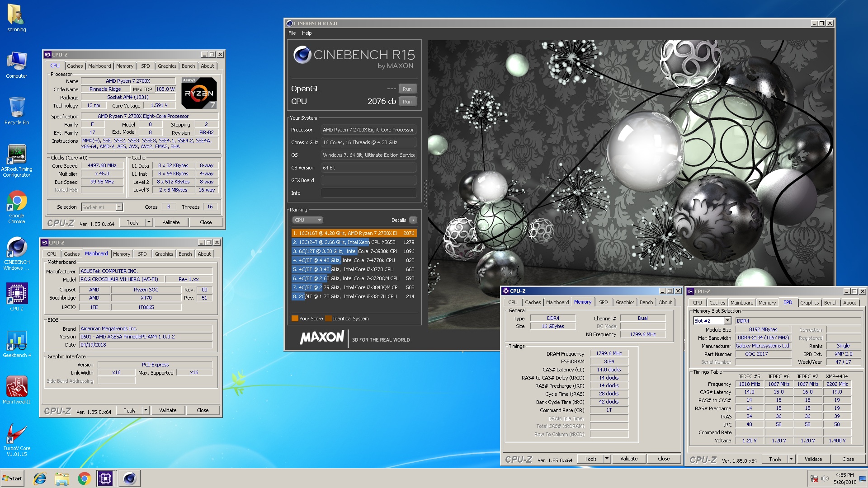The image size is (868, 488).
Task: Open the Computer desktop icon
Action: click(16, 65)
